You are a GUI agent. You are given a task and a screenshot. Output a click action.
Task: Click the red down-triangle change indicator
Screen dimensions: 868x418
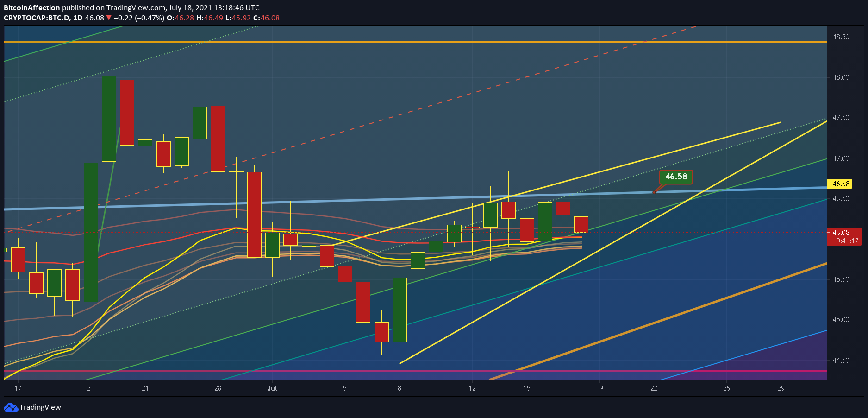click(109, 18)
